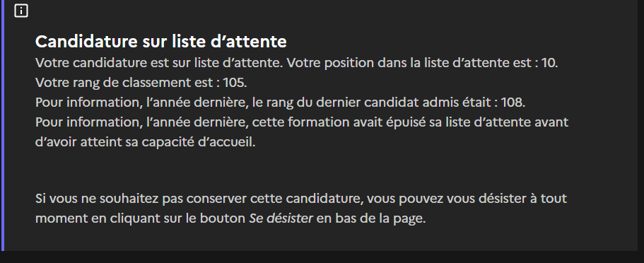Image resolution: width=644 pixels, height=263 pixels.
Task: Click the ranking number 105
Action: 233,83
